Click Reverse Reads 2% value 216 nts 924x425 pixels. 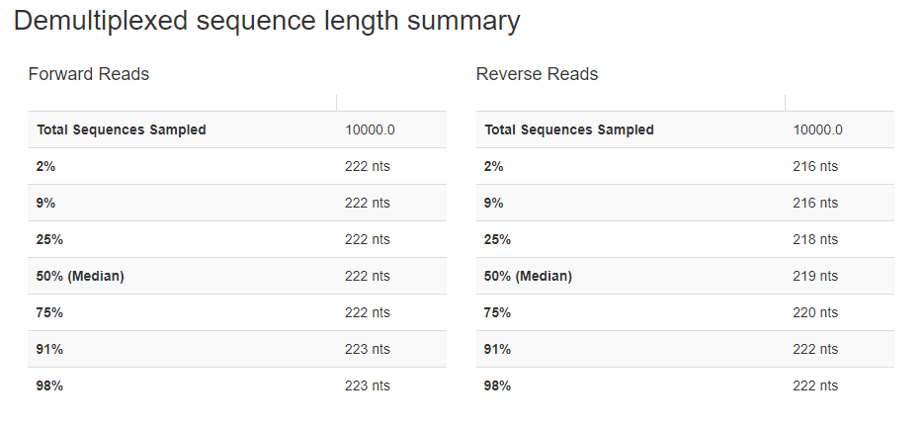click(x=815, y=167)
